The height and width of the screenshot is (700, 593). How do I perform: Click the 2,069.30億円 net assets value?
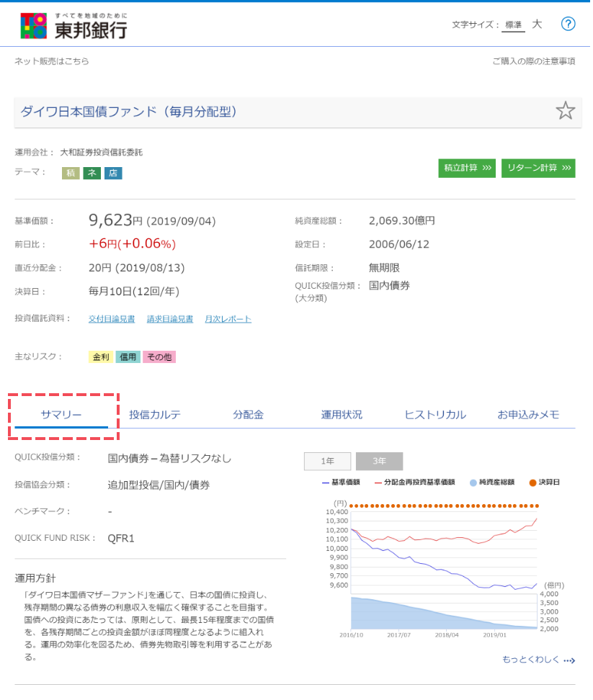tap(402, 220)
